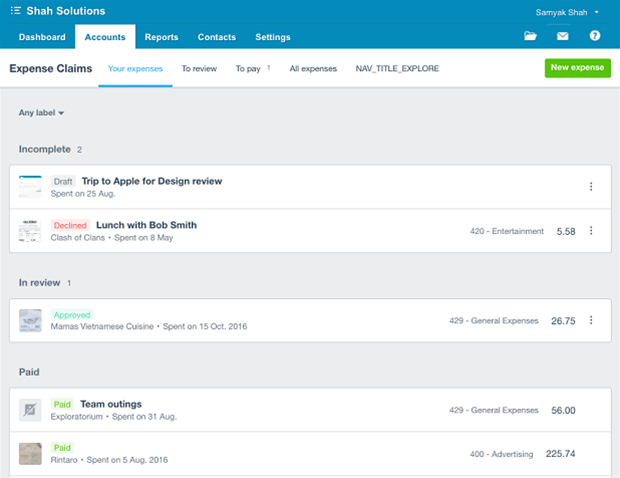Open the files folder icon

click(x=530, y=36)
